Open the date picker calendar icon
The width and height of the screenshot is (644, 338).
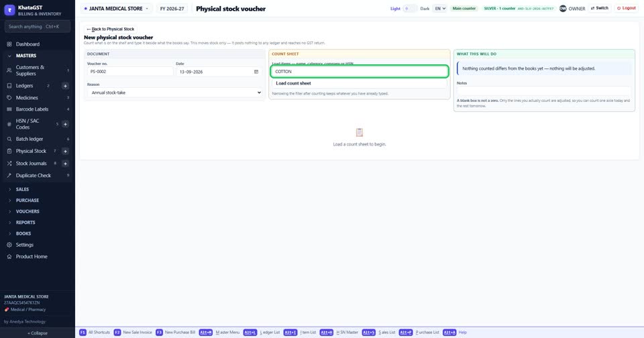(256, 72)
